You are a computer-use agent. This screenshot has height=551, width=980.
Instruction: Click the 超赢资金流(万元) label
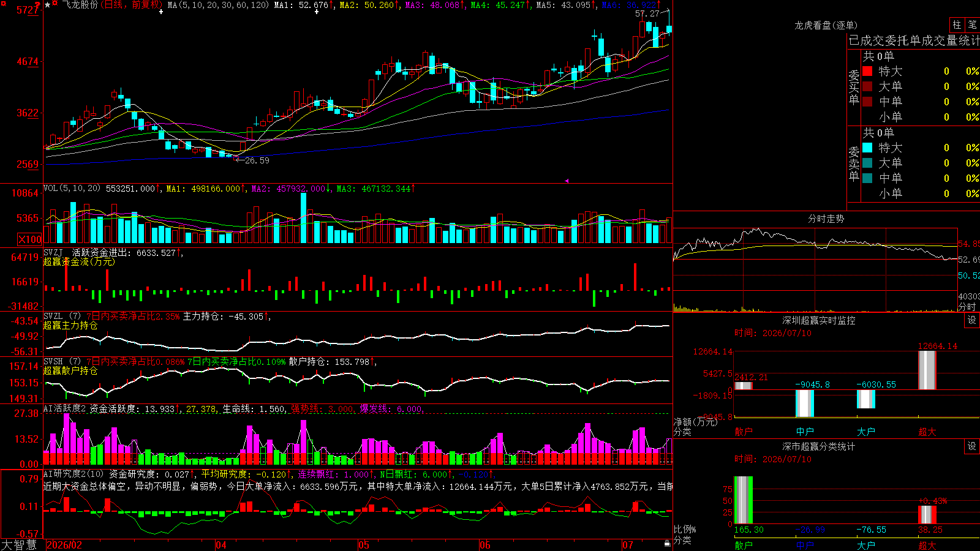(79, 261)
